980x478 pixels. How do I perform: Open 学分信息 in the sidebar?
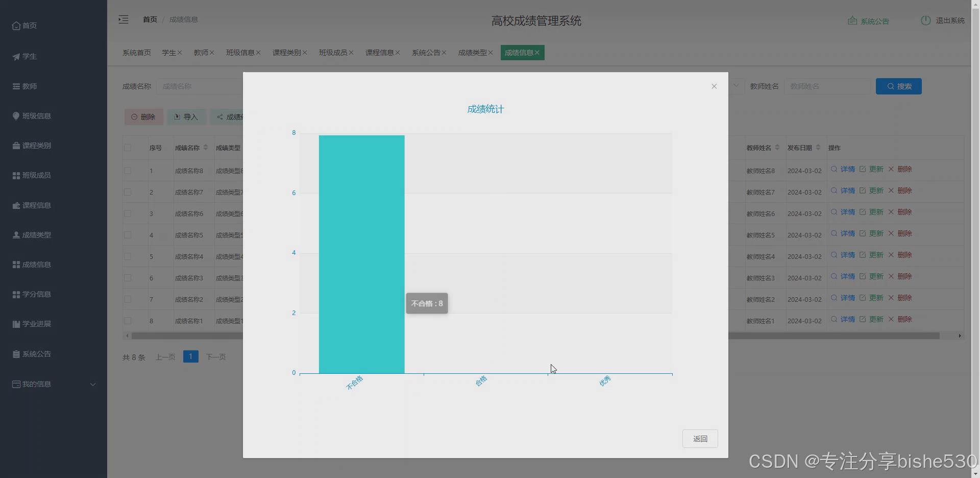coord(32,294)
